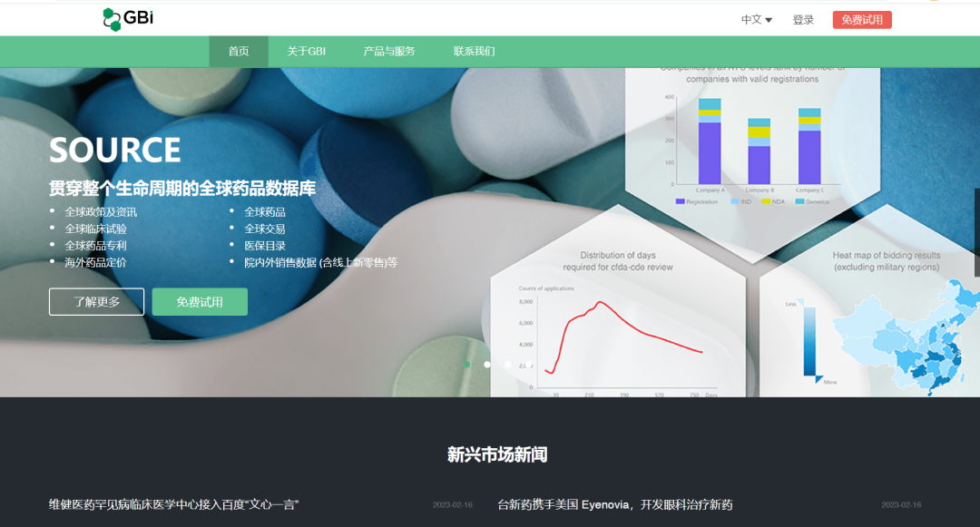Click the GBI logo

[128, 19]
